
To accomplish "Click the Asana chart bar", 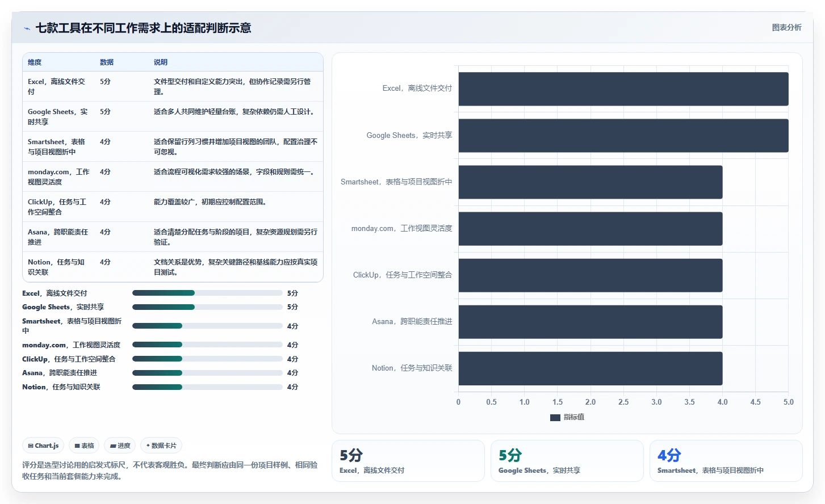I will (591, 322).
